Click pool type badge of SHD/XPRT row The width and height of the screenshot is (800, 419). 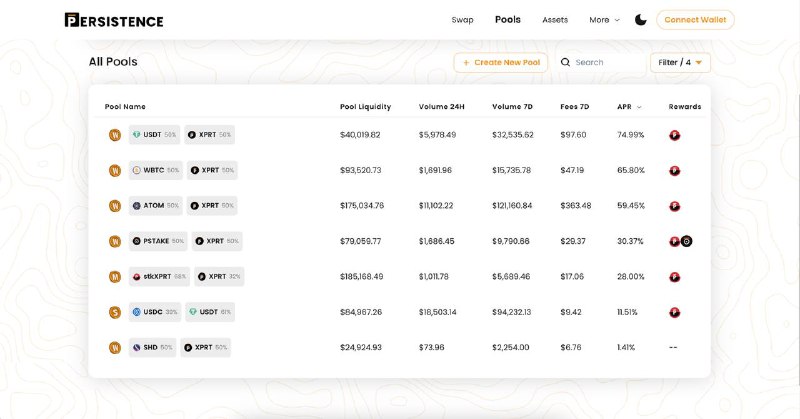(115, 348)
